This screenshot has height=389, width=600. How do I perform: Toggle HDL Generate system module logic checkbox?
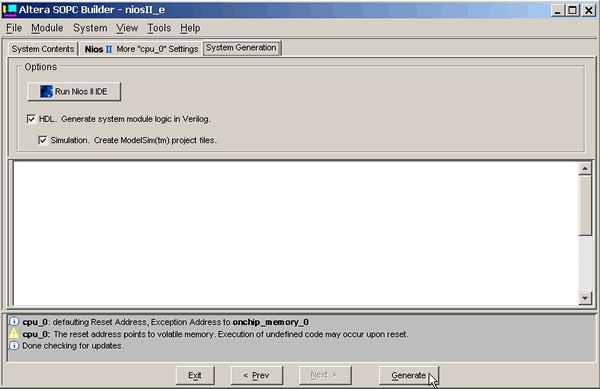pyautogui.click(x=31, y=119)
